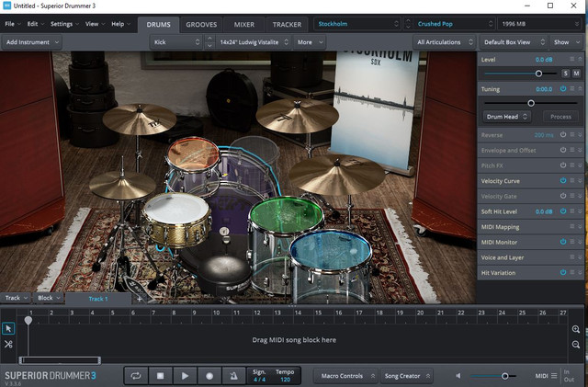Viewport: 588px width, 387px height.
Task: Open the All Articulations dropdown
Action: [x=445, y=42]
